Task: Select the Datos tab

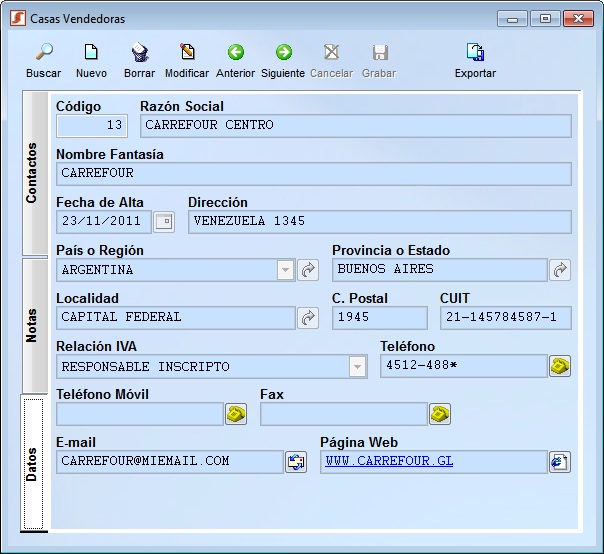Action: (34, 464)
